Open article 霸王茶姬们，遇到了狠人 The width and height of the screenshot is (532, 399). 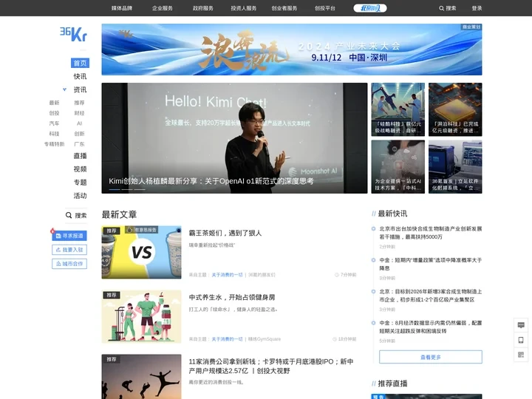point(225,233)
